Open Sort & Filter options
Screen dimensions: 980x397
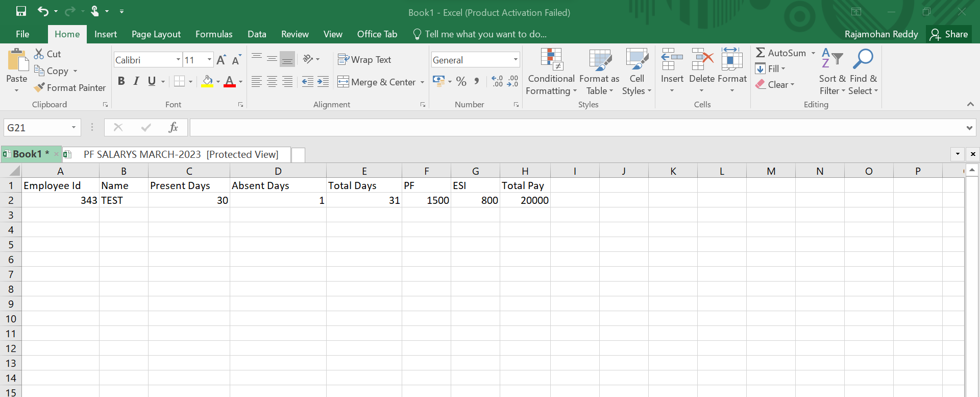point(832,72)
